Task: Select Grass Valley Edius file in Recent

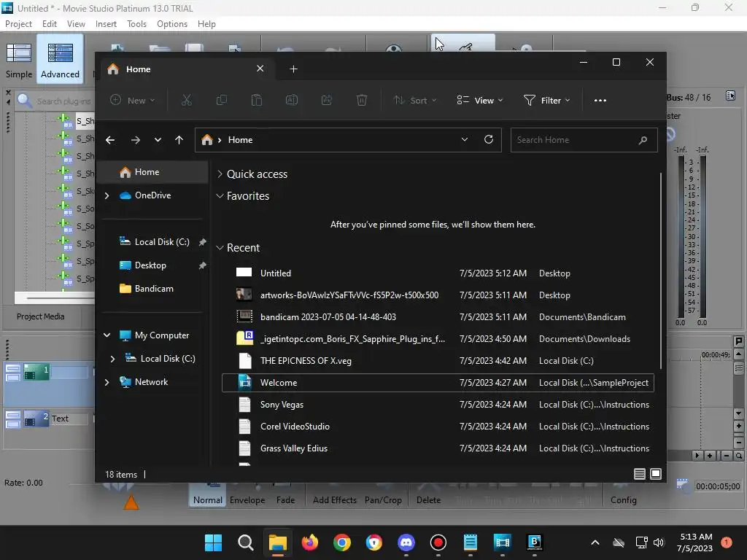Action: (x=438, y=448)
